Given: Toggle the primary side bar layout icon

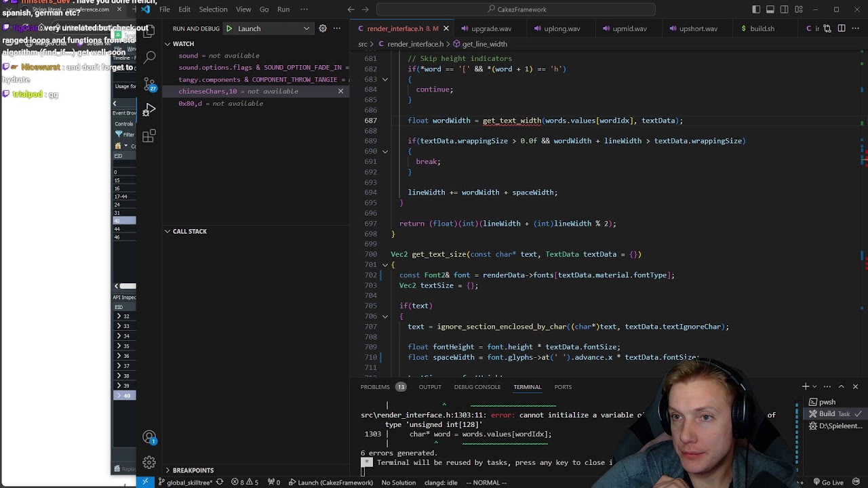Looking at the screenshot, I should coord(756,9).
